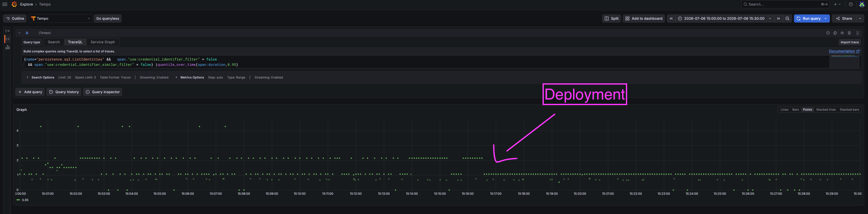Viewport: 868px width, 214px height.
Task: Open the Run query interval dropdown arrow
Action: pos(826,18)
